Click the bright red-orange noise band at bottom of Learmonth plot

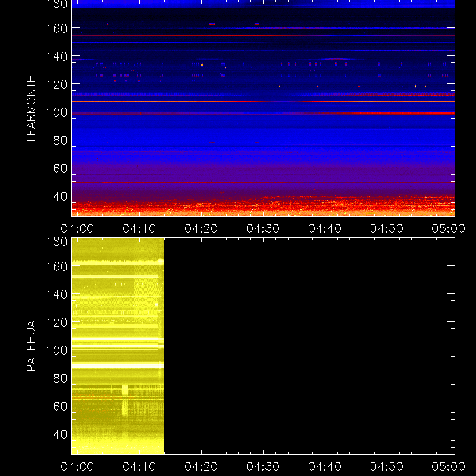point(263,206)
